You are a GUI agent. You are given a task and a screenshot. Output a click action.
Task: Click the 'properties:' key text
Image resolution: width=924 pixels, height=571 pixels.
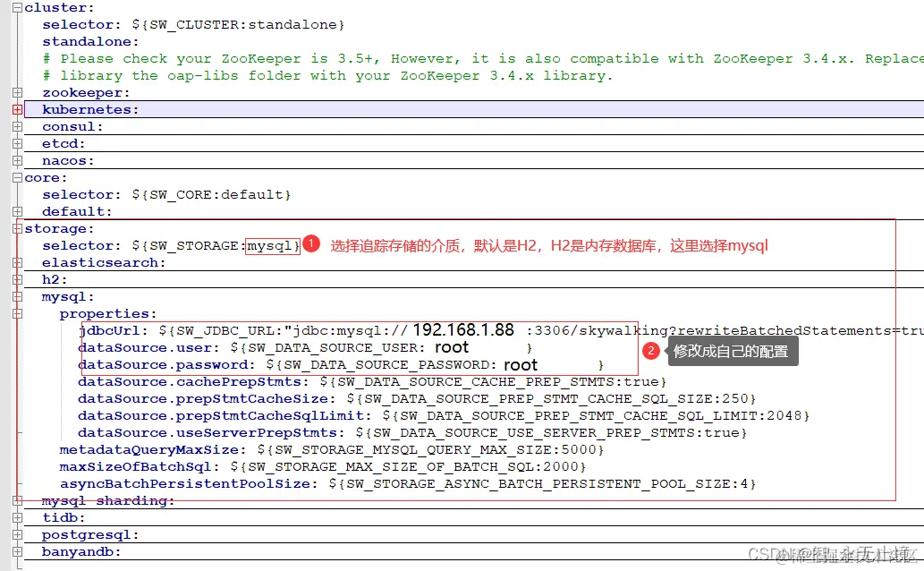pyautogui.click(x=108, y=314)
